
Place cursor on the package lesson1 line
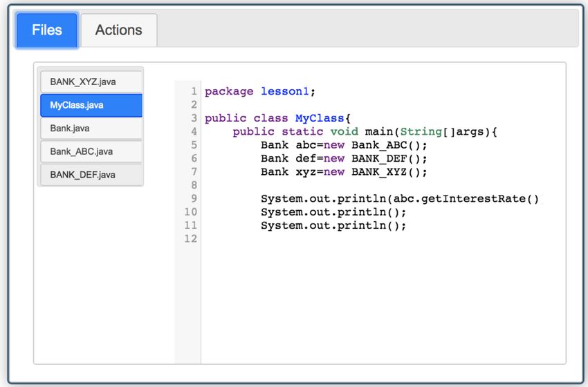coord(260,91)
